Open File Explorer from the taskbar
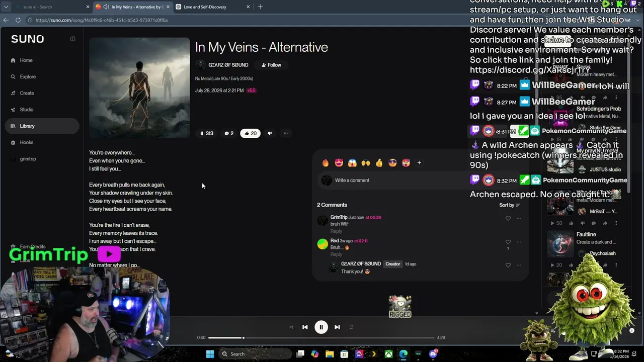 point(330,354)
